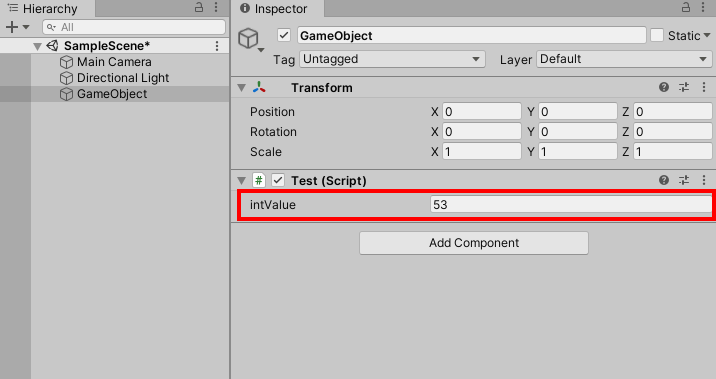Click the Scale label in Transform
Viewport: 716px width, 379px height.
click(x=266, y=152)
